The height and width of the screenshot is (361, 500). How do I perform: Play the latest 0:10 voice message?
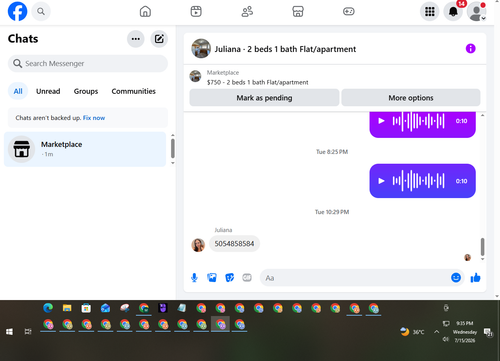tap(381, 181)
